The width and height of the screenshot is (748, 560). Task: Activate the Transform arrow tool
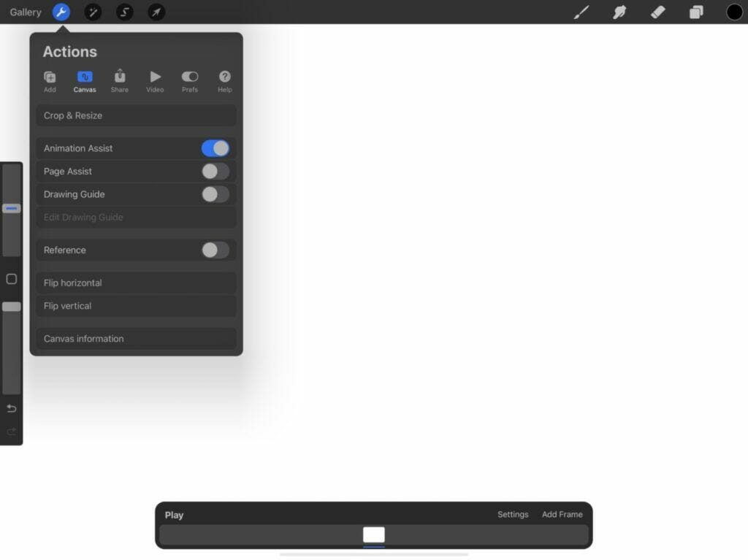coord(156,12)
